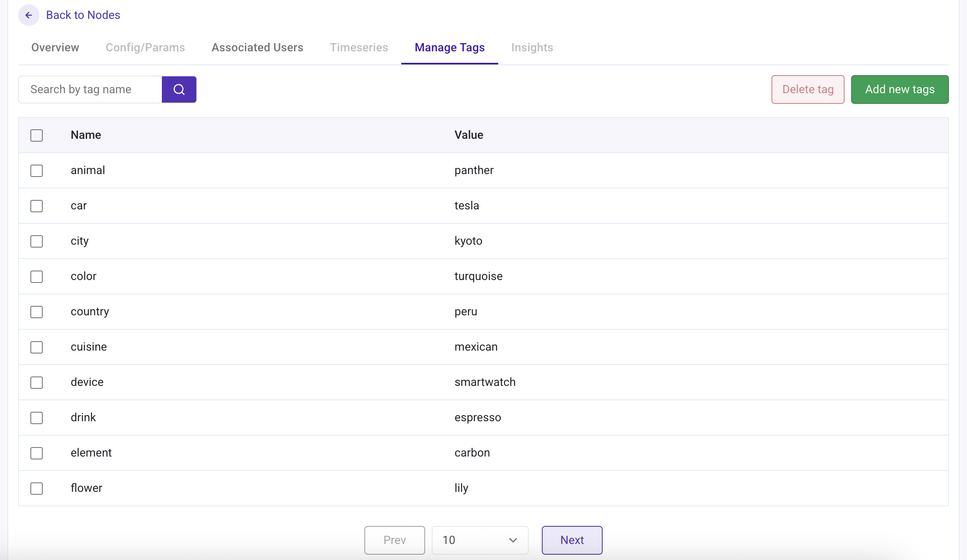The height and width of the screenshot is (560, 967).
Task: Click the search by tag name field
Action: click(90, 89)
